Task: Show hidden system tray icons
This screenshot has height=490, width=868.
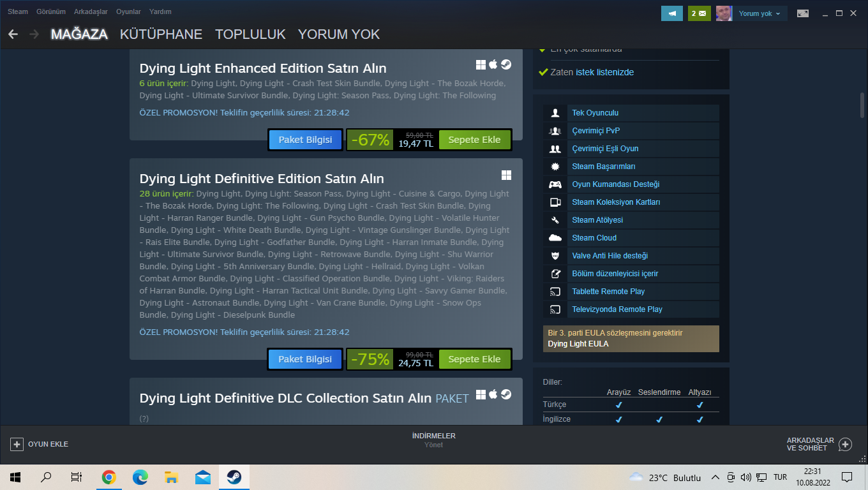Action: pyautogui.click(x=715, y=477)
